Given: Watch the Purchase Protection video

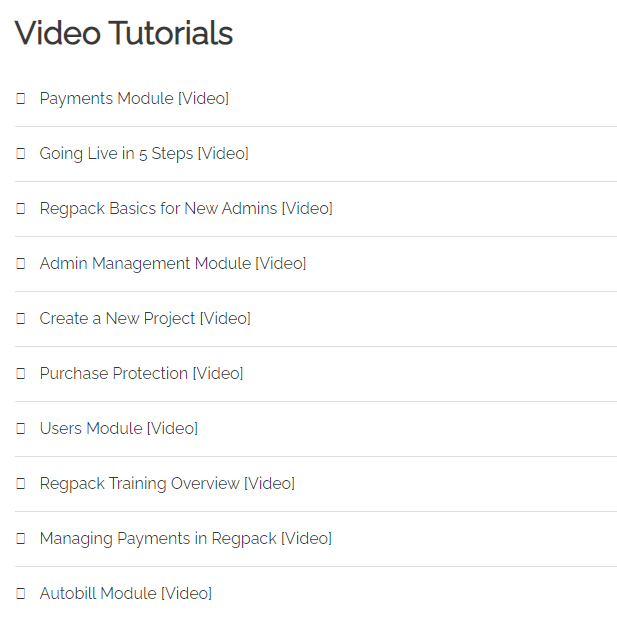Looking at the screenshot, I should [141, 373].
